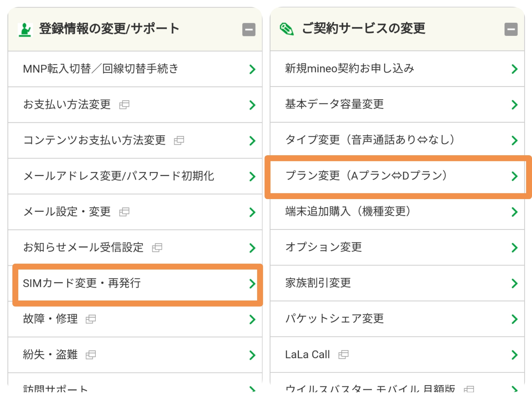
Task: Open MNP転入切替／回線切替手続き link
Action: pyautogui.click(x=101, y=69)
